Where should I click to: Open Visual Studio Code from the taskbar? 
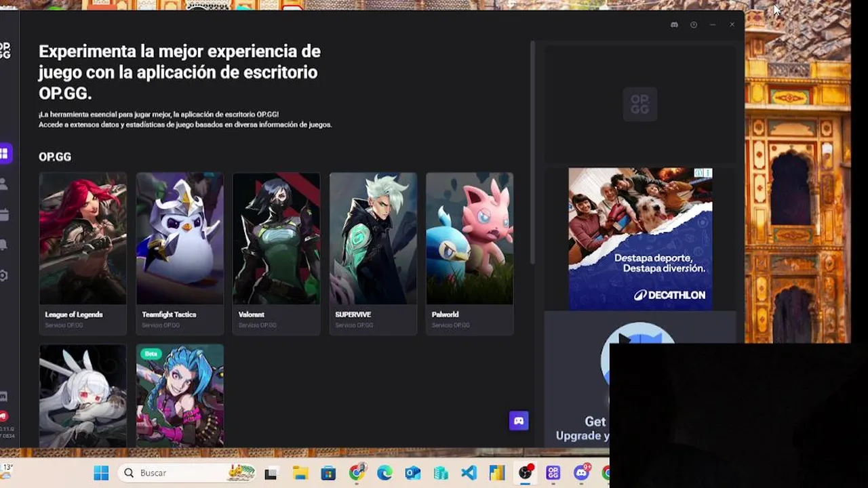(469, 473)
